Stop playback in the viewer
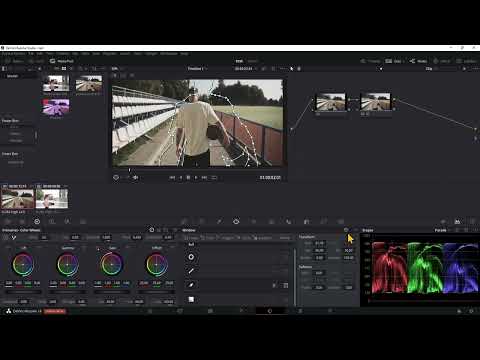Viewport: 480px width, 360px height. (188, 178)
